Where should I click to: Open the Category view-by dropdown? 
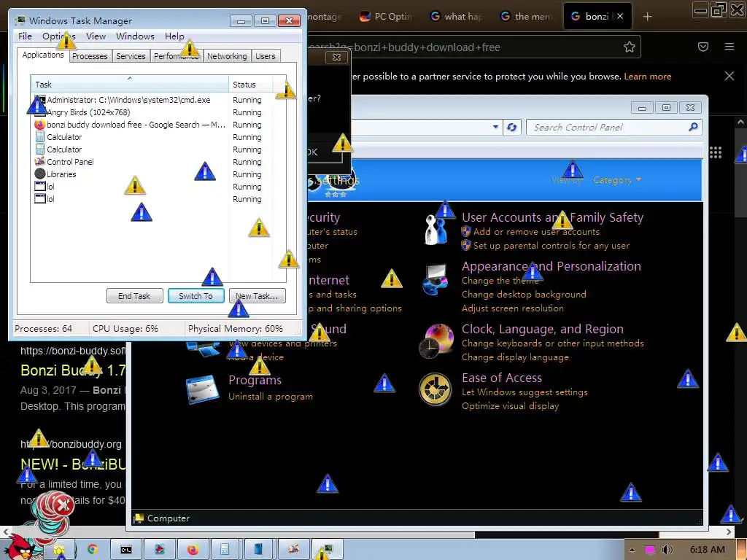point(617,180)
